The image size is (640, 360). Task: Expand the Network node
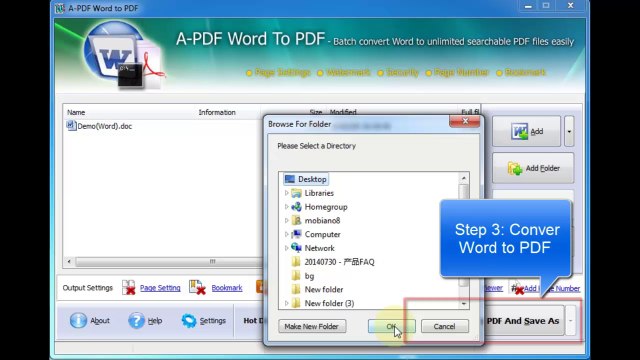pyautogui.click(x=286, y=248)
